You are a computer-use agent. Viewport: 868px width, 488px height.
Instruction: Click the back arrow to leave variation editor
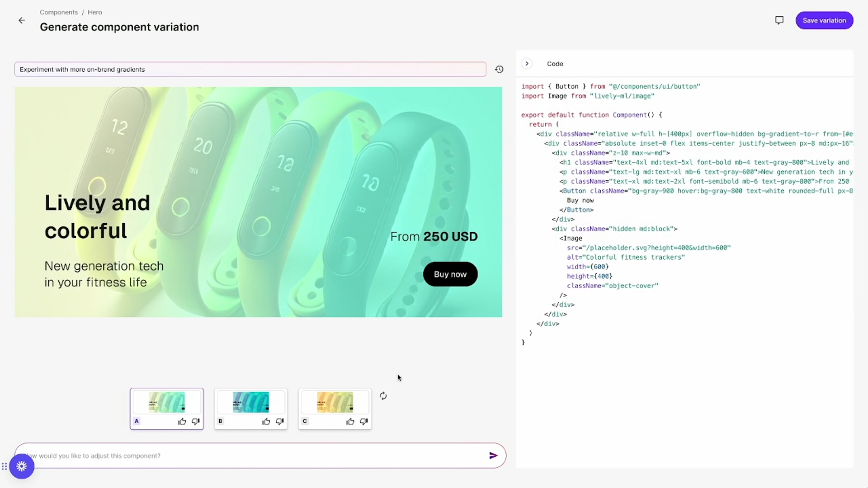click(x=22, y=20)
